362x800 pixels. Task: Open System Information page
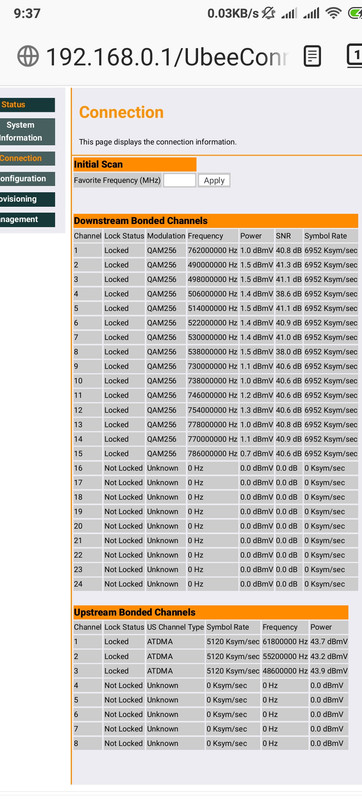click(x=28, y=132)
